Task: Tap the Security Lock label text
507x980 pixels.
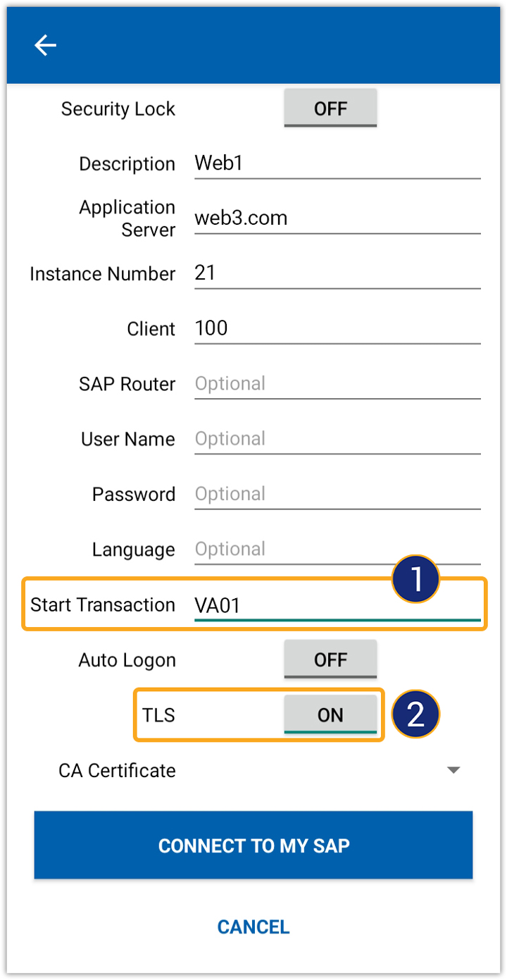Action: 118,109
